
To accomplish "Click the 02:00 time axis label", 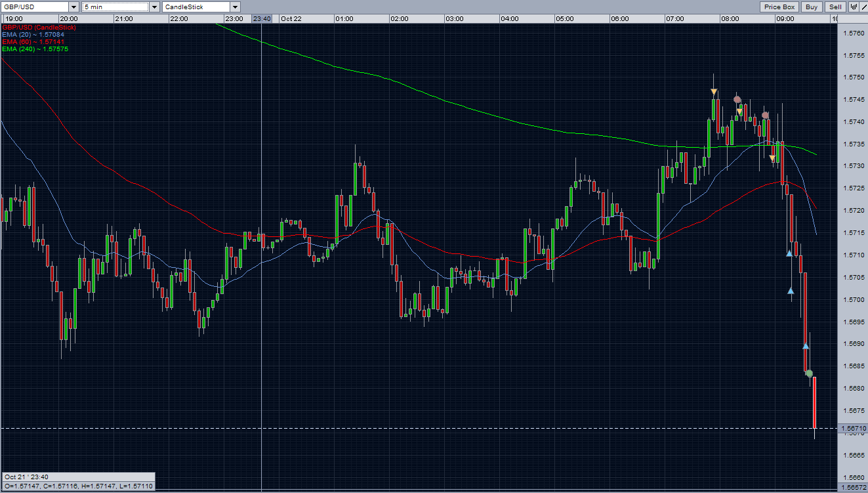I will (x=400, y=18).
